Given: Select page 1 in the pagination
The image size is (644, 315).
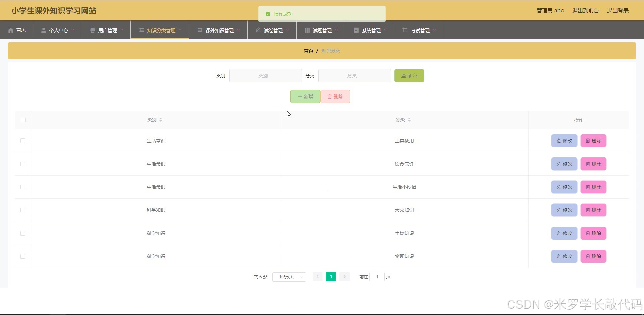Looking at the screenshot, I should pos(331,277).
